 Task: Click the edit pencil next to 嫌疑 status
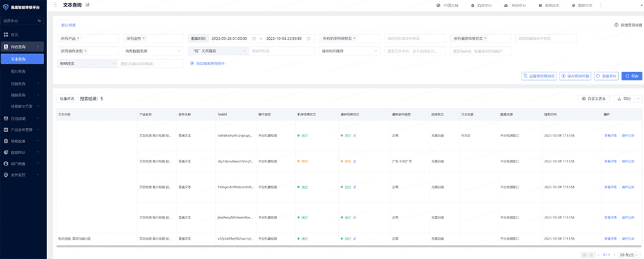point(354,160)
